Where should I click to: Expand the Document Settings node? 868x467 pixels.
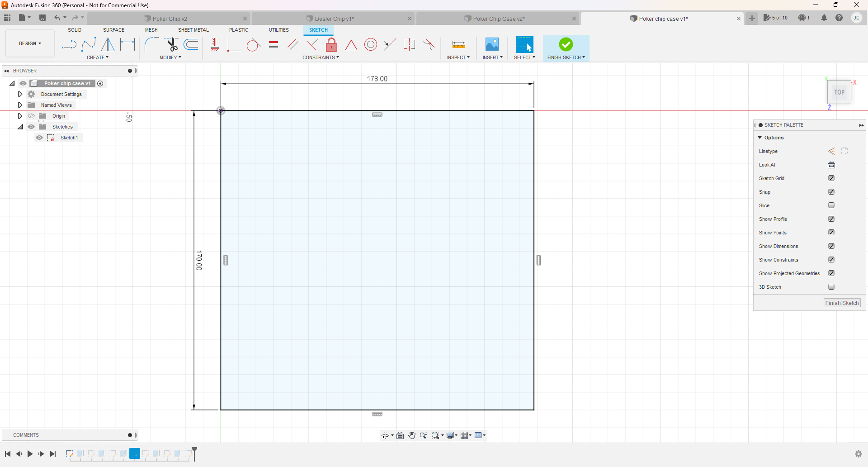coord(20,94)
